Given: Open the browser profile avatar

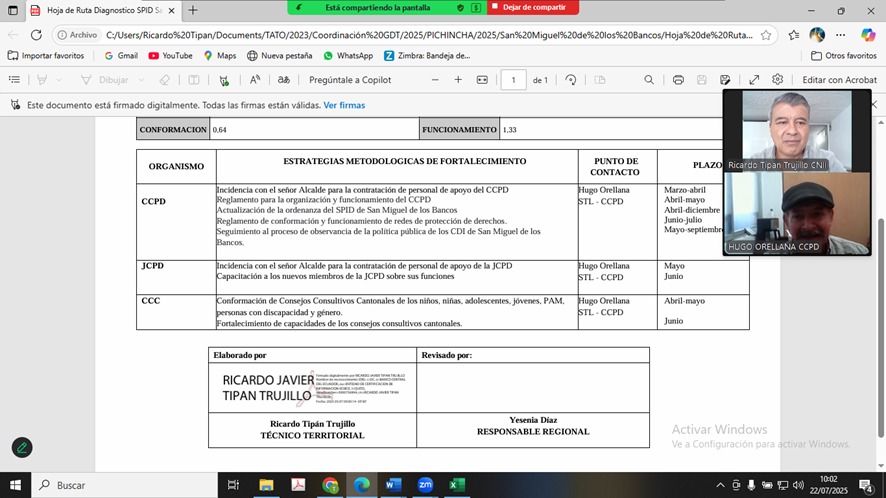Looking at the screenshot, I should [817, 35].
